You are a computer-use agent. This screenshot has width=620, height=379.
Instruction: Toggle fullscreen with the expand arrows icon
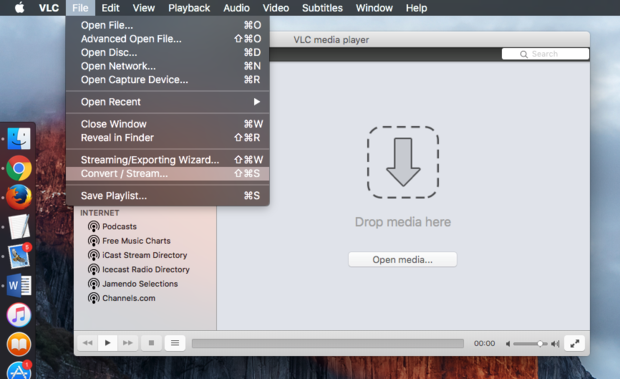[575, 343]
